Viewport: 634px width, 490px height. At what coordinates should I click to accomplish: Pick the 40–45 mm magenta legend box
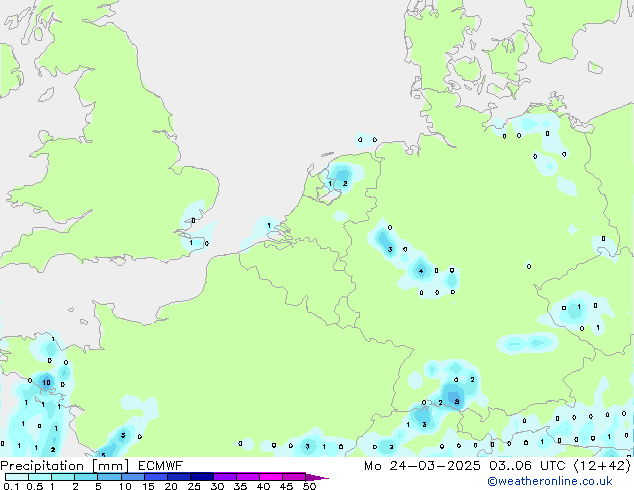click(x=271, y=477)
